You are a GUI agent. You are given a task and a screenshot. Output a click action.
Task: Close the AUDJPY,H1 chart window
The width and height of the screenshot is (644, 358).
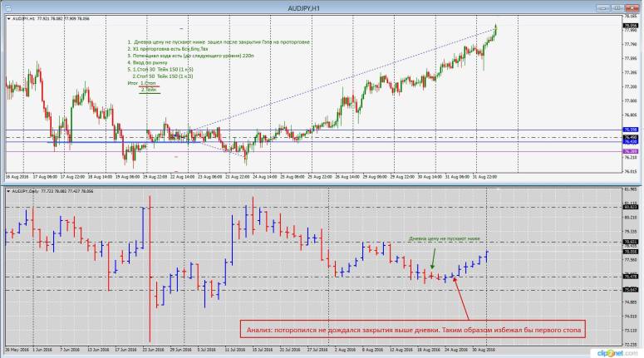point(636,8)
